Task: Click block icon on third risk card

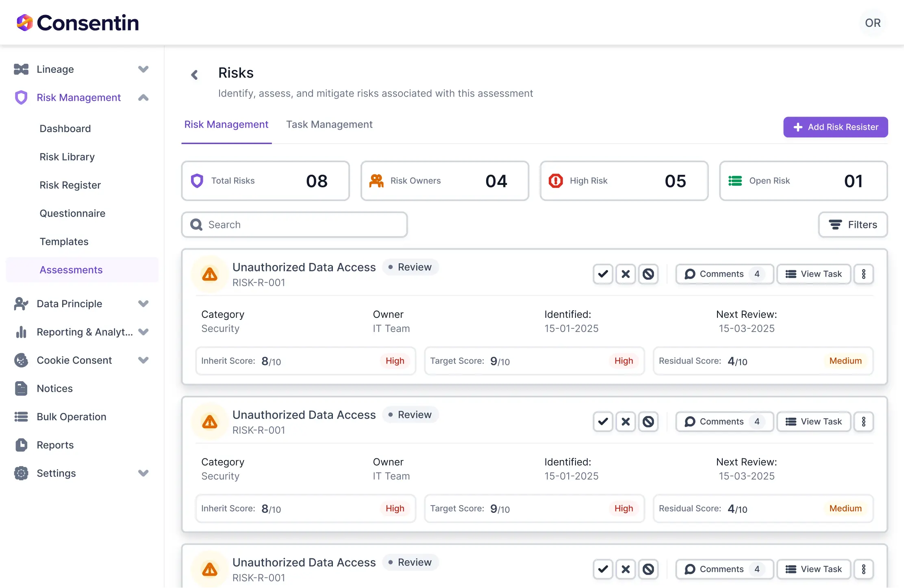Action: 648,569
